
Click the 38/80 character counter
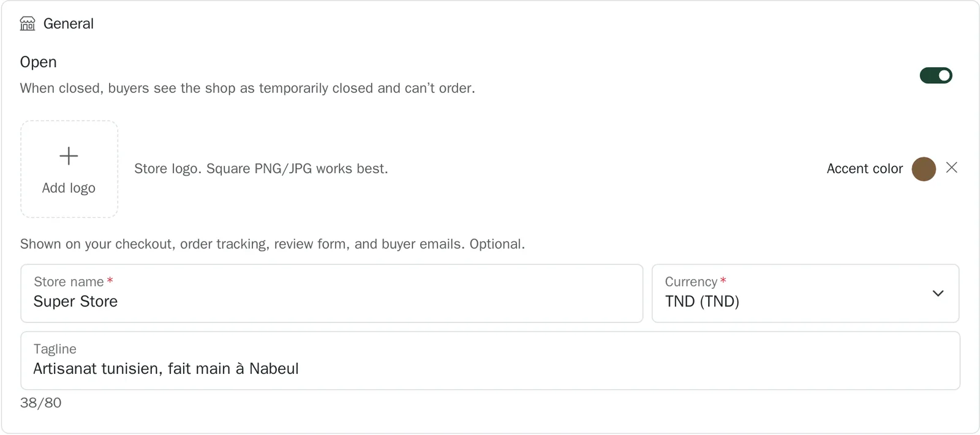pyautogui.click(x=41, y=403)
